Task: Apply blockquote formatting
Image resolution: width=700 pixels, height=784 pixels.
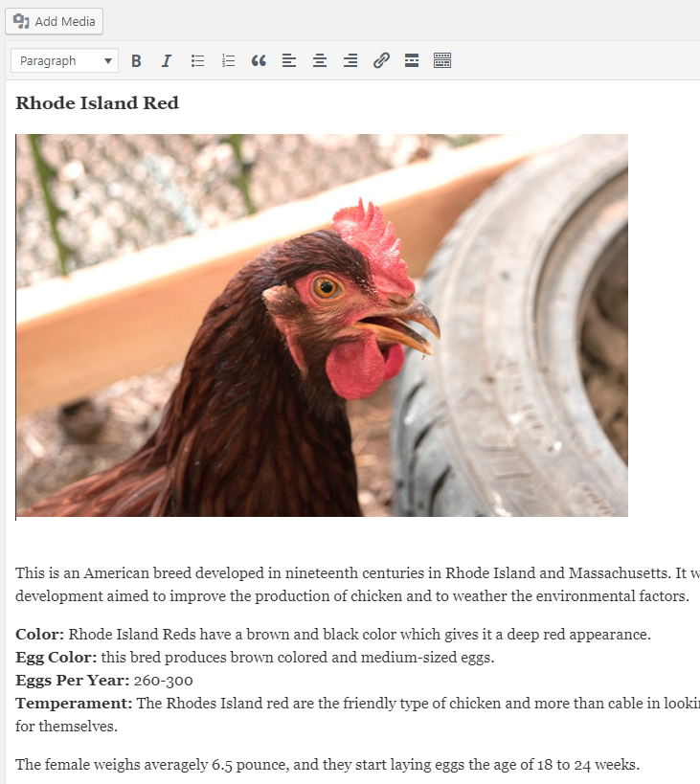Action: pos(259,61)
